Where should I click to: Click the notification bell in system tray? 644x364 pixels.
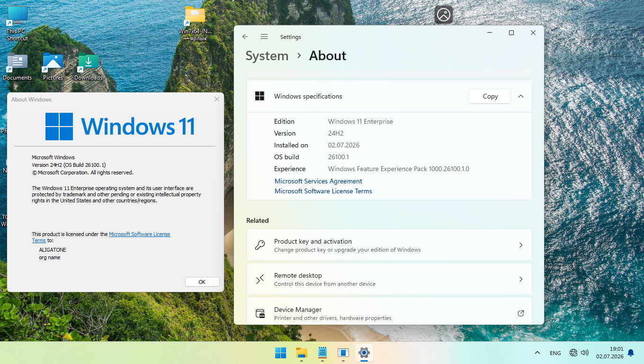[631, 353]
